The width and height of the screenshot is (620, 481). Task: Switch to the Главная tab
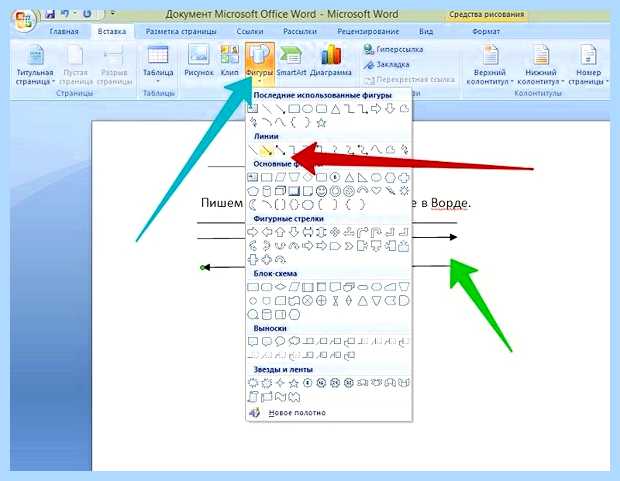tap(64, 31)
